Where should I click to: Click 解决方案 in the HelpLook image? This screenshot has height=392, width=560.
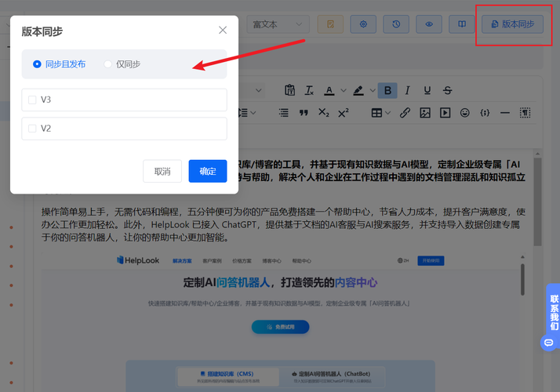[182, 261]
